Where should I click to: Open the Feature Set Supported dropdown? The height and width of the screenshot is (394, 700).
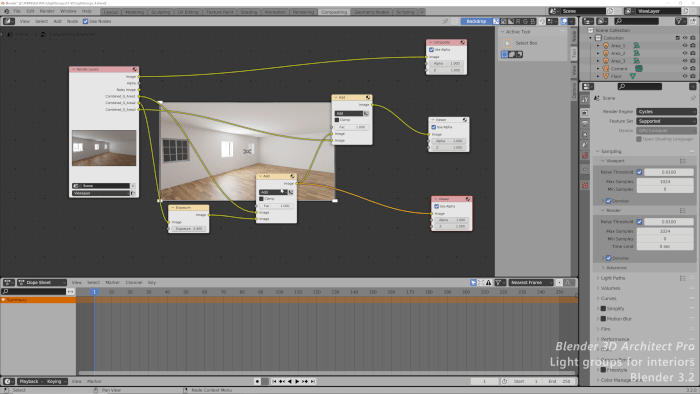coord(666,121)
